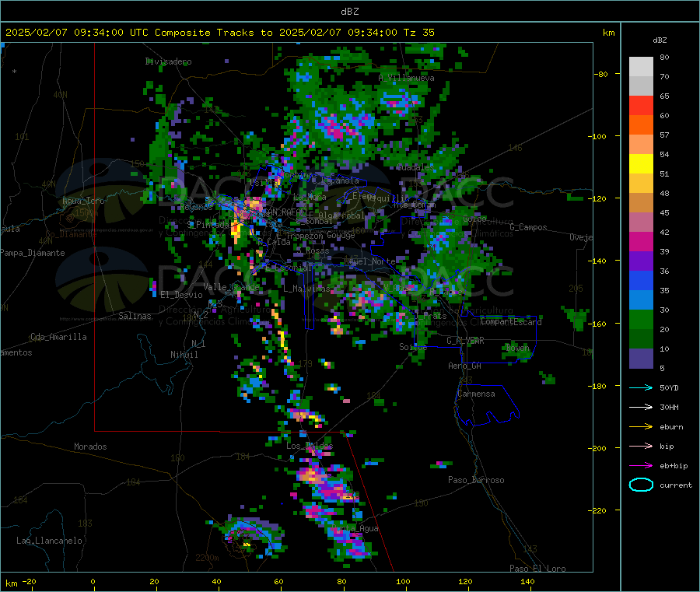Click the 'Divisadero' map label
Viewport: 700px width, 592px height.
point(168,61)
